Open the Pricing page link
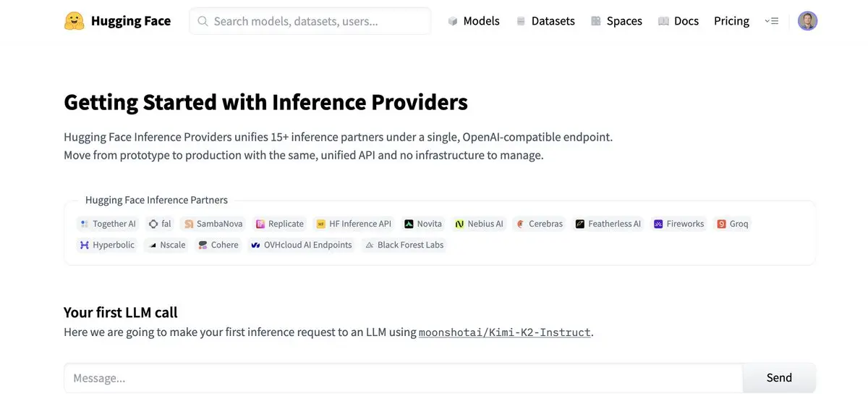Image resolution: width=868 pixels, height=407 pixels. [x=731, y=21]
